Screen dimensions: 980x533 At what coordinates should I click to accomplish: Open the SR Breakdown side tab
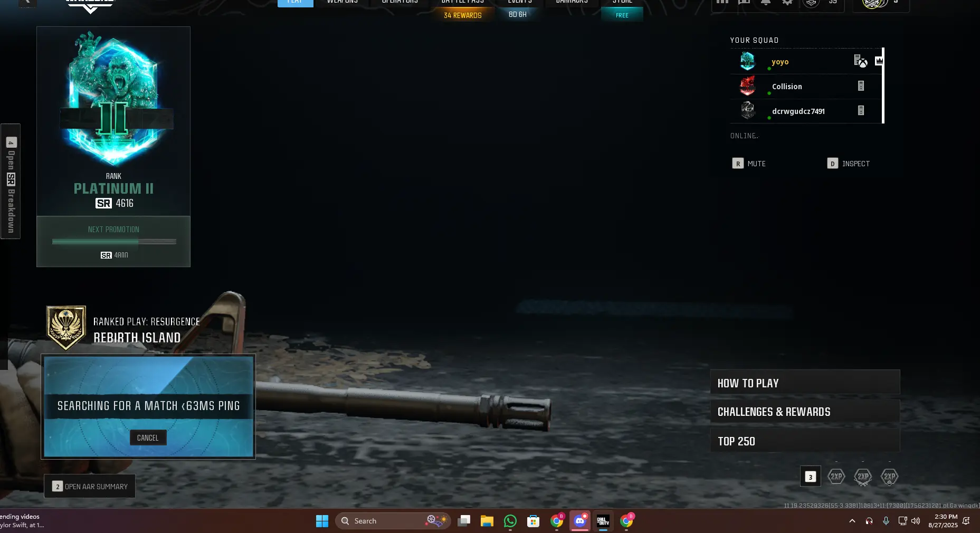click(x=11, y=181)
